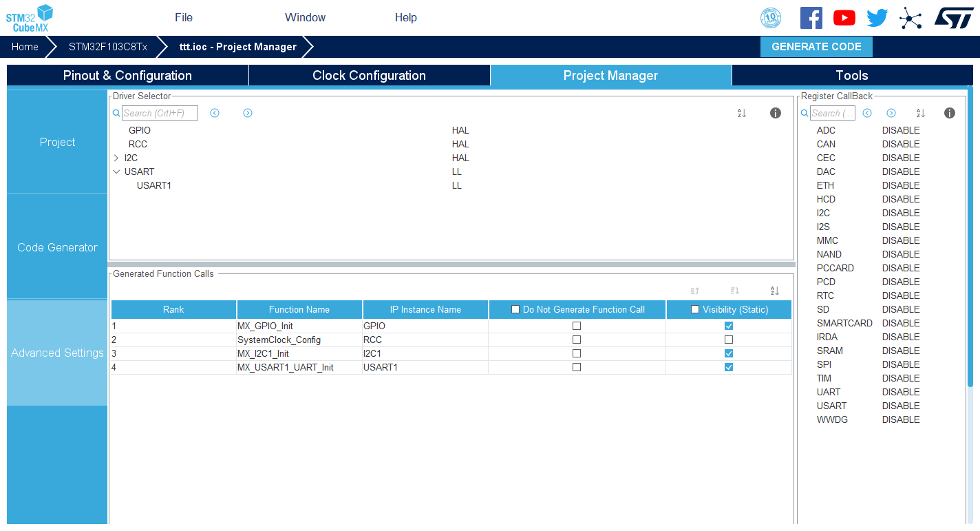Image resolution: width=980 pixels, height=531 pixels.
Task: Open UART callback DISABLE dropdown
Action: point(901,392)
